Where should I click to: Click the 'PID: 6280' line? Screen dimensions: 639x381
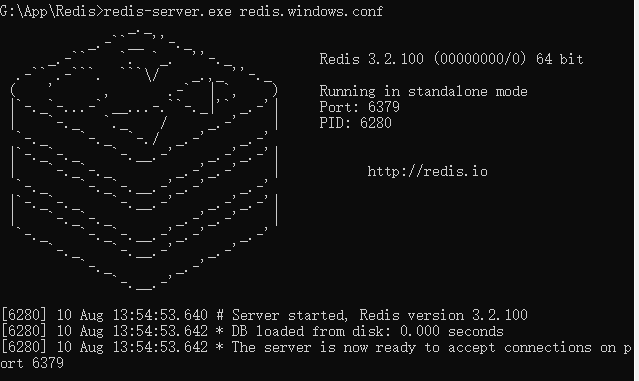[x=355, y=123]
